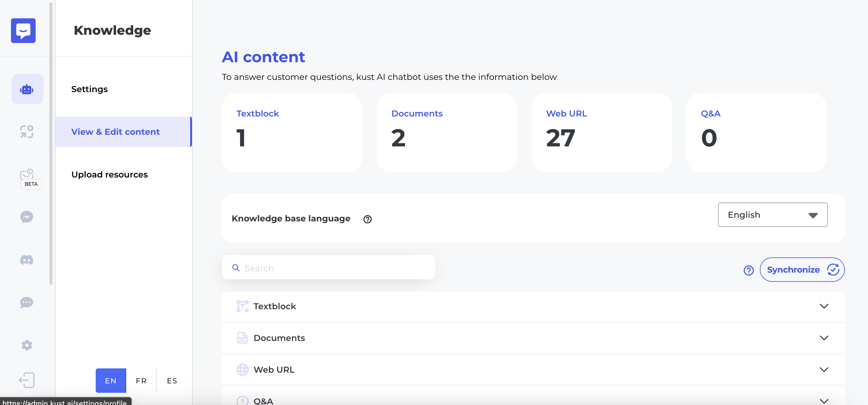The width and height of the screenshot is (868, 405).
Task: Expand the Textblock content section
Action: click(824, 306)
